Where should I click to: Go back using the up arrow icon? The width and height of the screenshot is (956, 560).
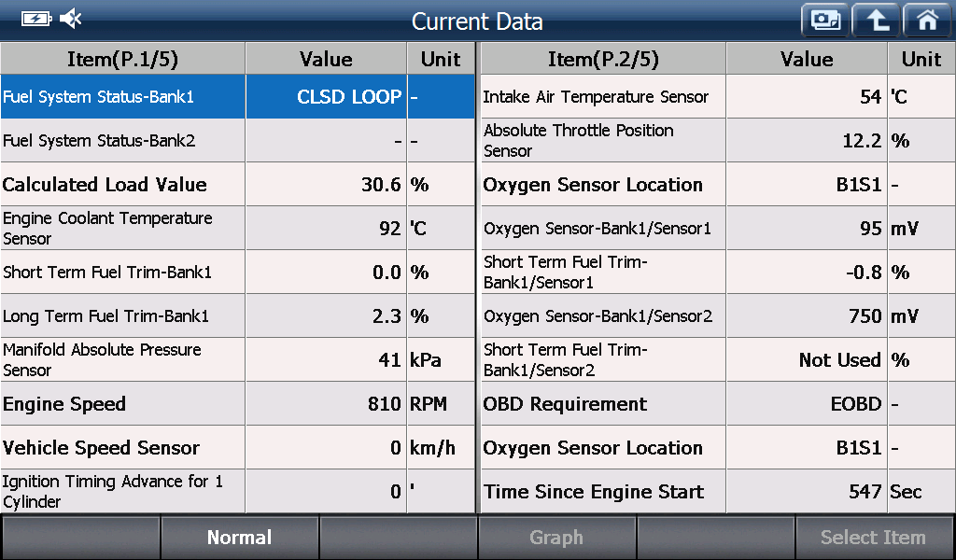coord(876,21)
